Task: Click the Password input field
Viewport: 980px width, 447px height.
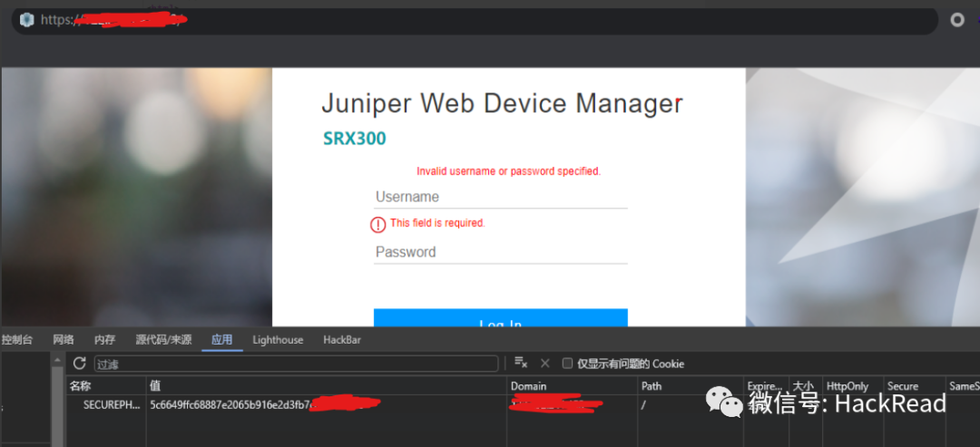Action: tap(500, 252)
